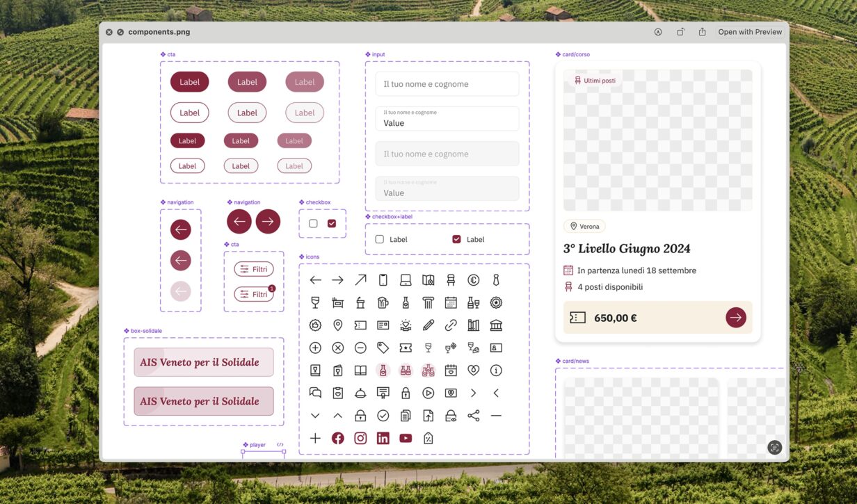Tick the unchecked box in the checkbox component
Screen dimensions: 857x504
click(x=313, y=224)
